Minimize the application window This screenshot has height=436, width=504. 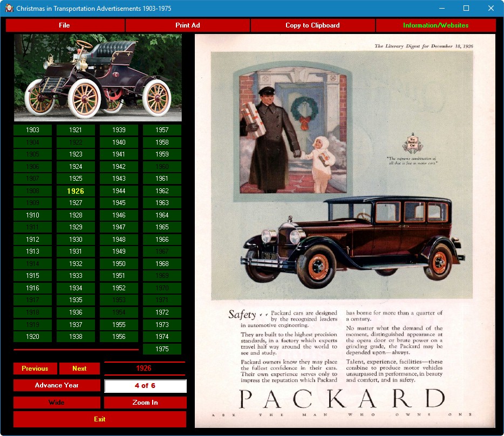pos(442,8)
